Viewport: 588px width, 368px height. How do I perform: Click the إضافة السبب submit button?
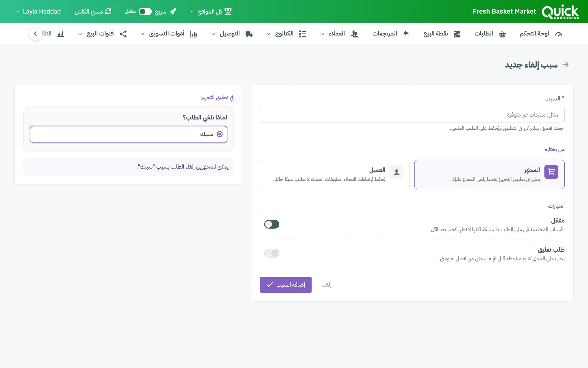pos(286,285)
